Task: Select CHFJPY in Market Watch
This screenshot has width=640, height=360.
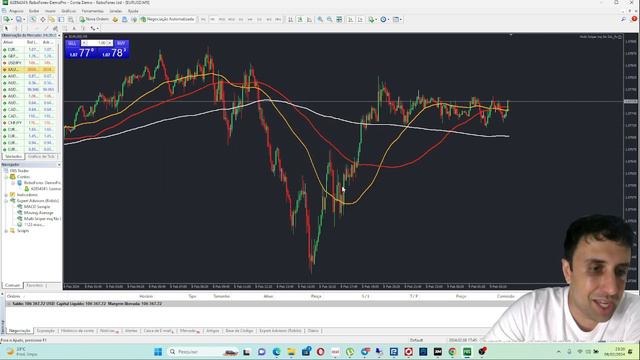Action: pos(29,122)
